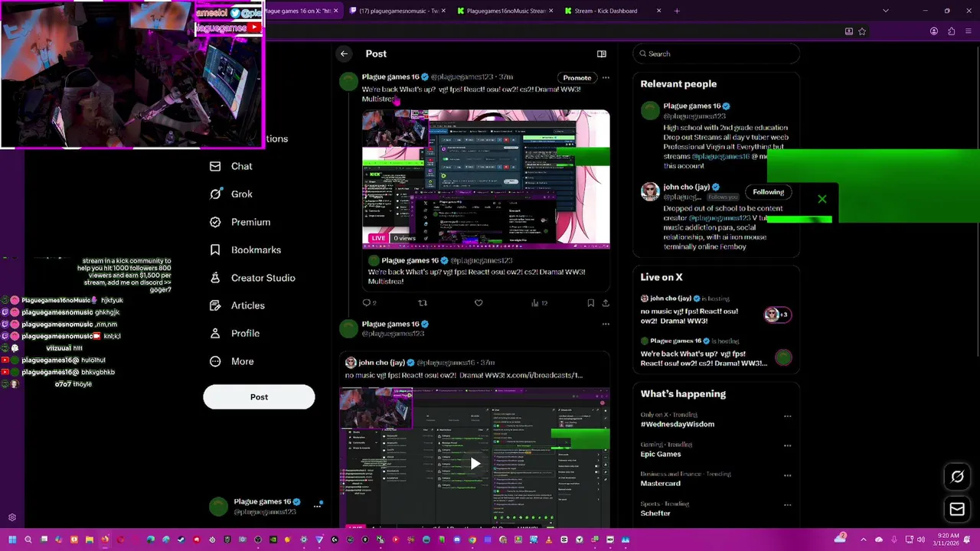
Task: Open the more options on the top post
Action: pos(606,77)
